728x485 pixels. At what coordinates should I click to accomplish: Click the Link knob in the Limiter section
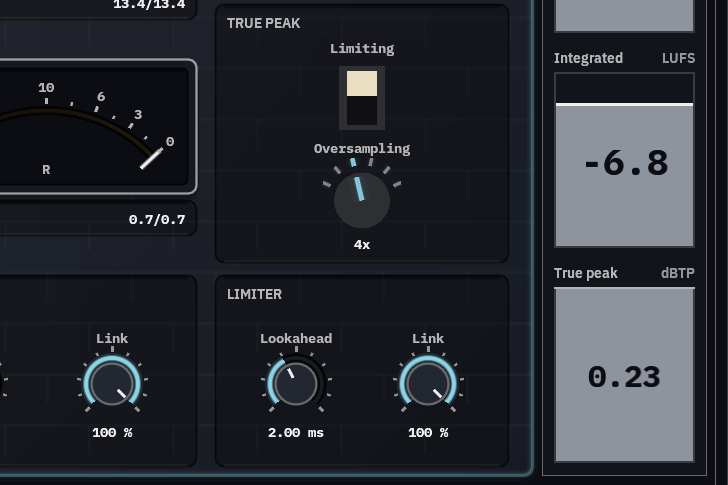click(x=428, y=384)
